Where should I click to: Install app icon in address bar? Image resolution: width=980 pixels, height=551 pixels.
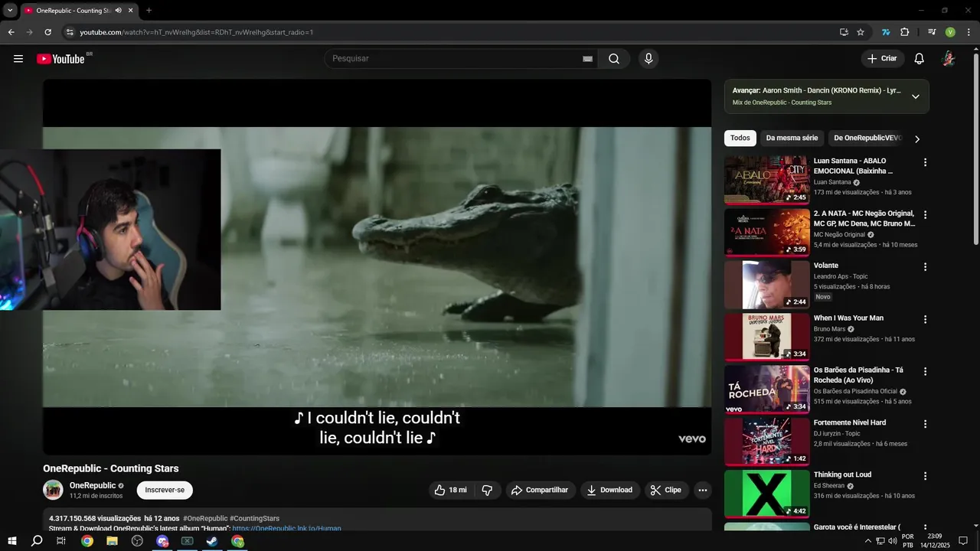(844, 32)
